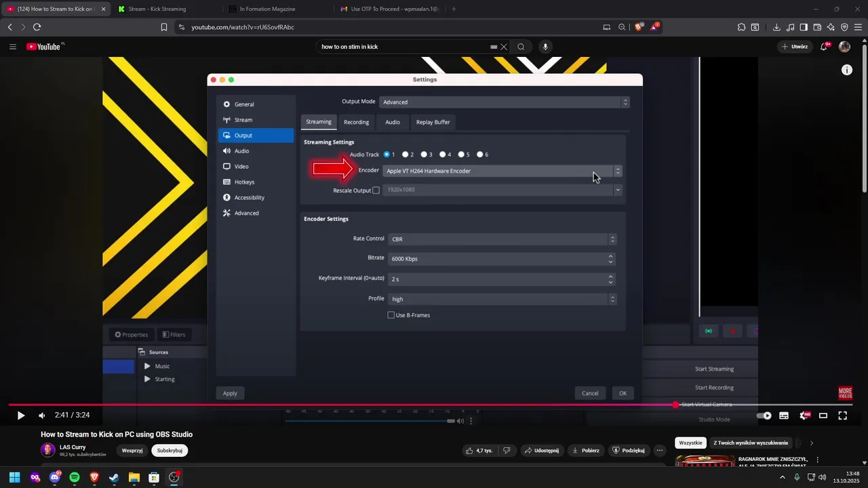868x488 pixels.
Task: Open the browser music playlist icon
Action: pos(790,27)
